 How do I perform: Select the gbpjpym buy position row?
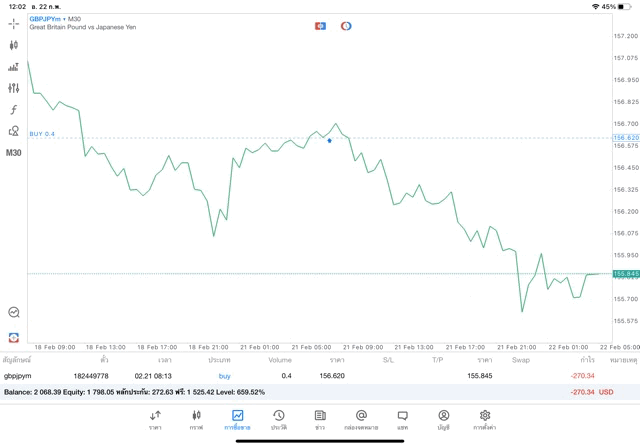tap(300, 376)
